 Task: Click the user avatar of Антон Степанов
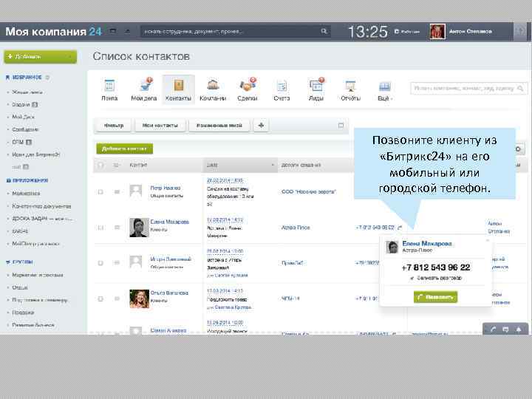[x=437, y=32]
